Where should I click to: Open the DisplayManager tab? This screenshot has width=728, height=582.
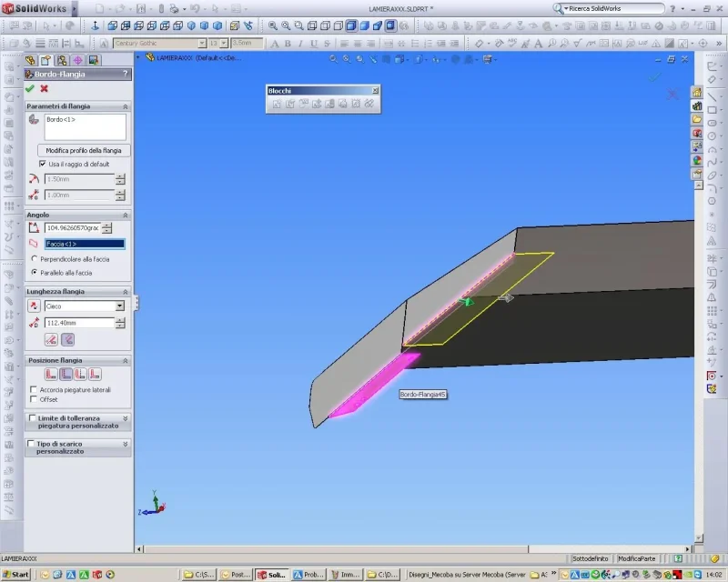pos(94,60)
